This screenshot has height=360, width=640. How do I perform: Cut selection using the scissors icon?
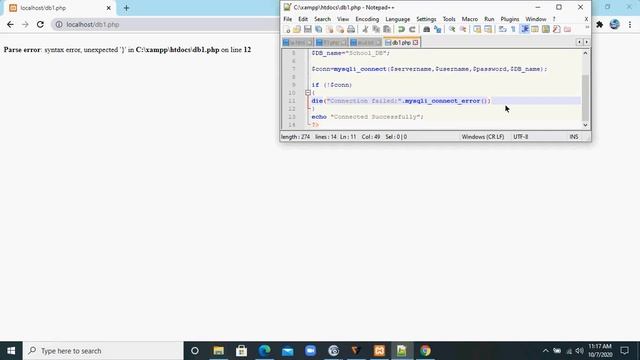[x=365, y=29]
